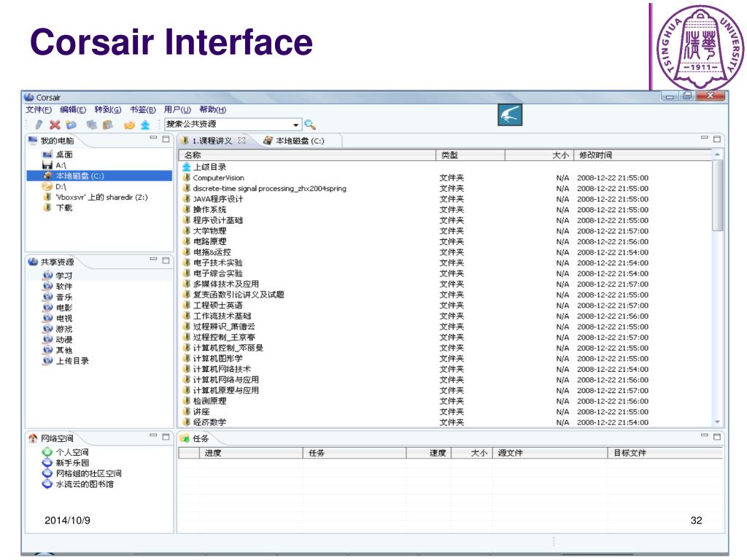Click the pencil rename icon in the toolbar
Screen dimensions: 747x560
pos(39,125)
